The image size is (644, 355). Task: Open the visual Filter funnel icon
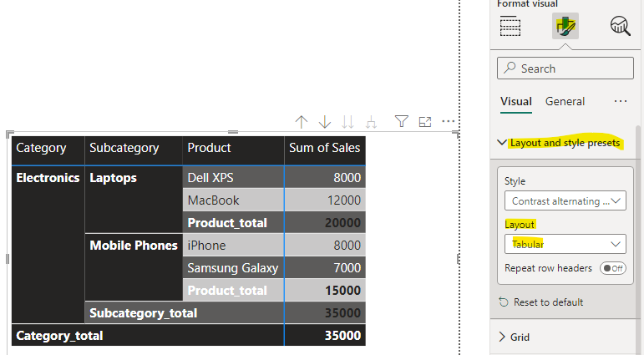coord(401,121)
